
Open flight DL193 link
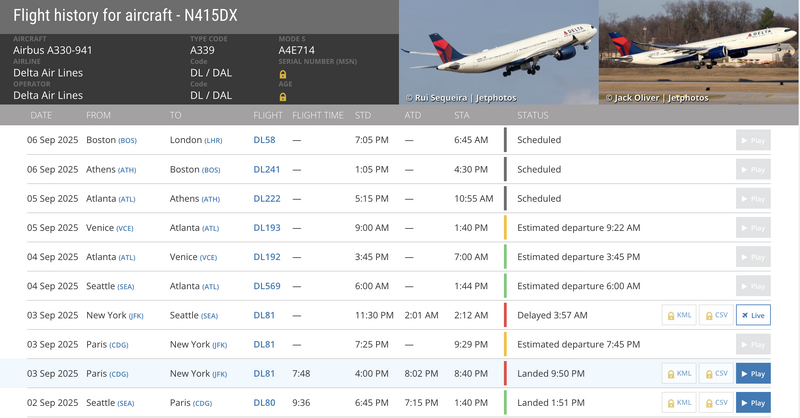(x=266, y=228)
